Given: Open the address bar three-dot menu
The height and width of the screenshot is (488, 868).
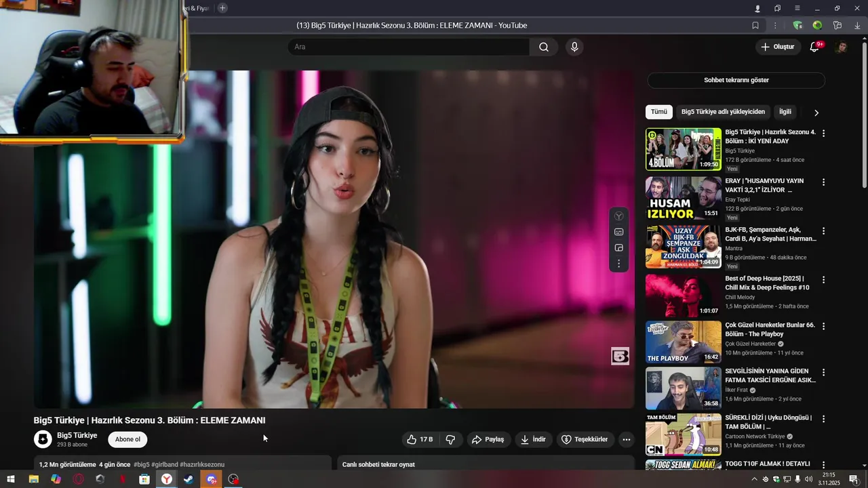Looking at the screenshot, I should [775, 25].
